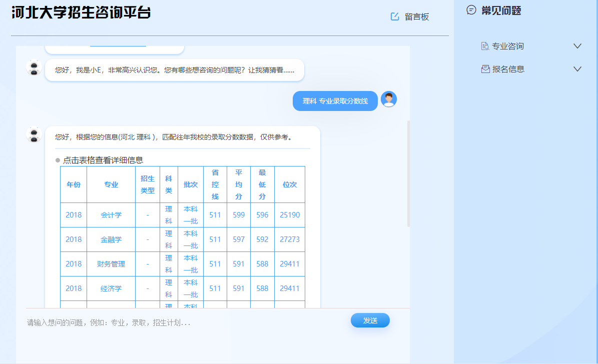The width and height of the screenshot is (598, 364).
Task: Click the 专业咨询 document search icon
Action: tap(485, 46)
